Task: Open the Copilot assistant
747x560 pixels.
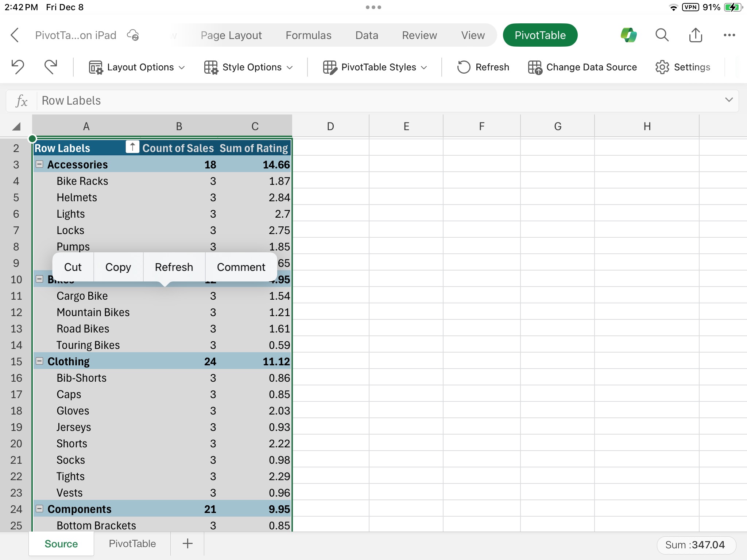Action: [629, 35]
